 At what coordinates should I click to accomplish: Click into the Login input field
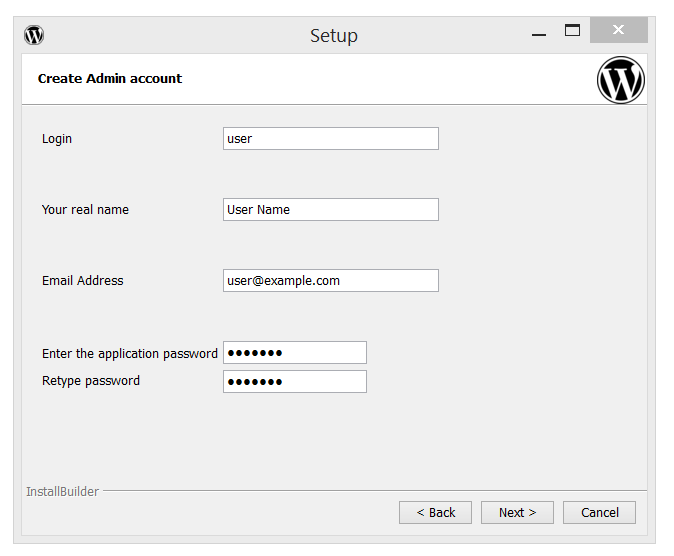tap(330, 139)
